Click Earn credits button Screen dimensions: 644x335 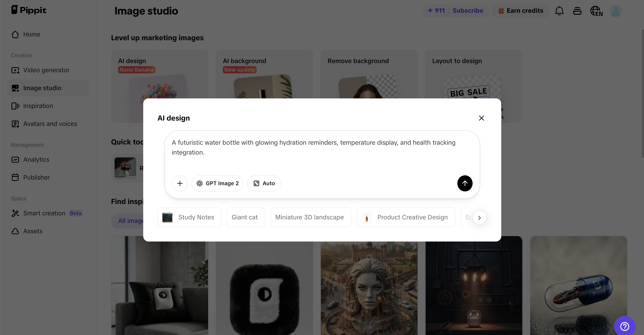(x=520, y=11)
